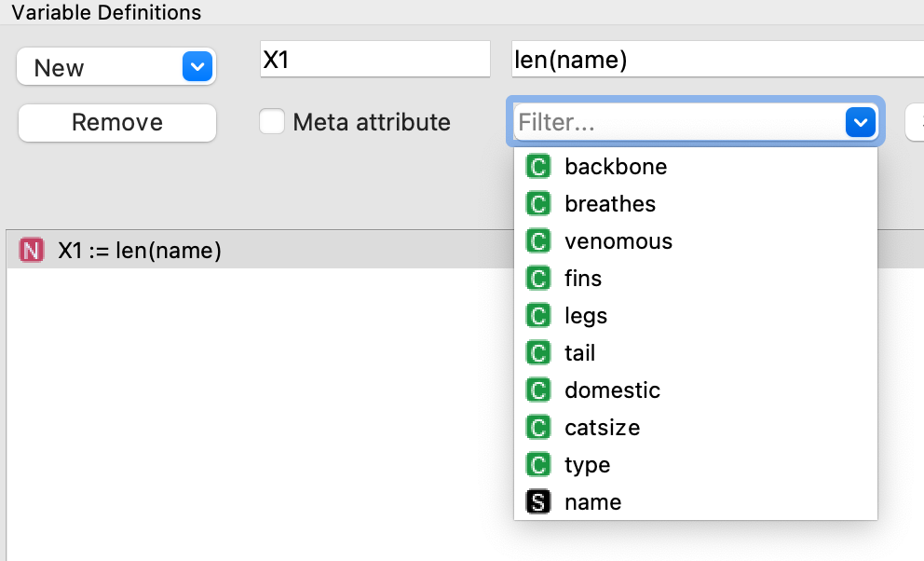Click the X1 variable name field
The image size is (924, 561).
tap(374, 58)
